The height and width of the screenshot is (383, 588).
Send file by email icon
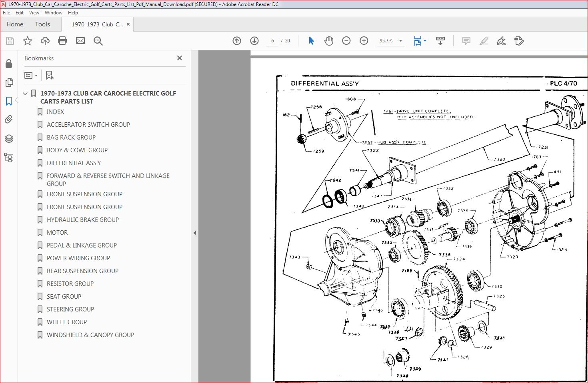(80, 41)
